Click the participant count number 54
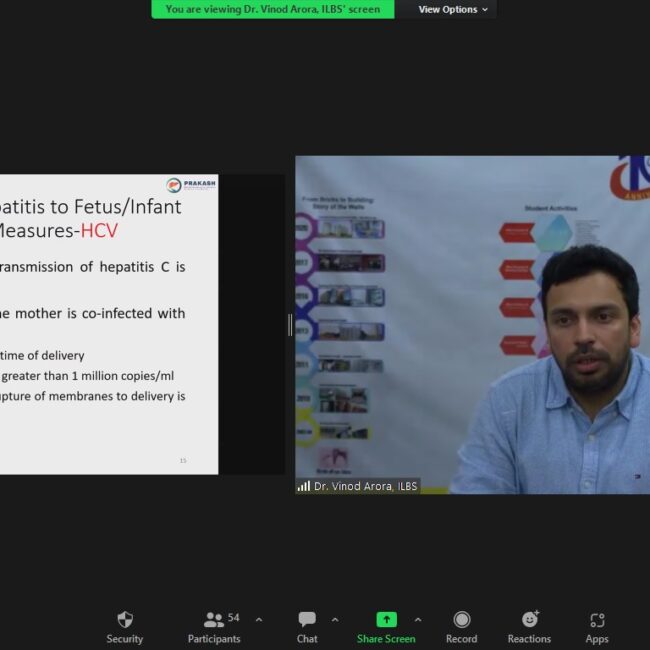The height and width of the screenshot is (650, 650). pos(234,618)
